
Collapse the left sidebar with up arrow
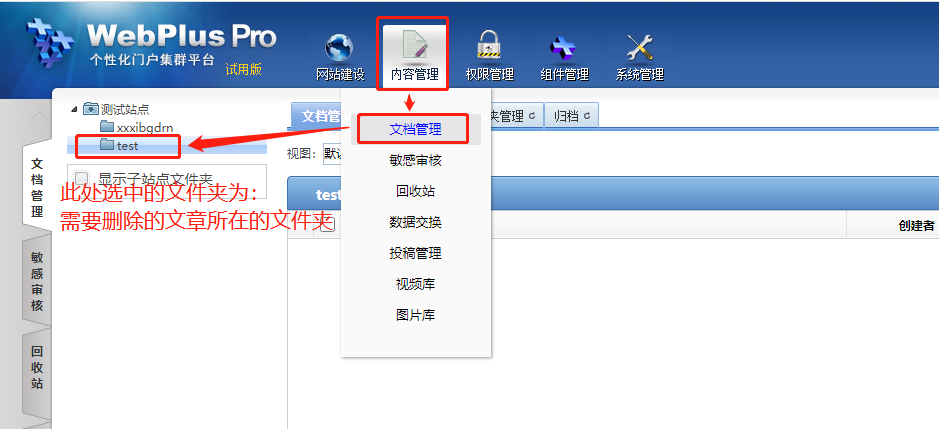[38, 117]
